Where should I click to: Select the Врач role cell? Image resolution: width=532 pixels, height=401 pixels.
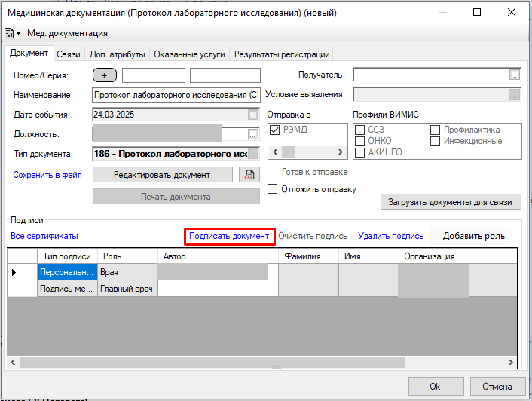pyautogui.click(x=127, y=272)
